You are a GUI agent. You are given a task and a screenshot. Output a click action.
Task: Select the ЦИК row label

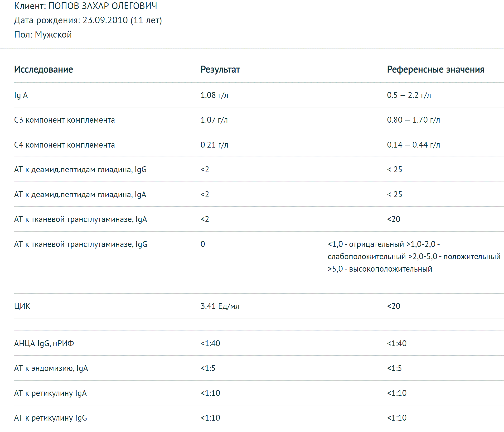(x=22, y=306)
